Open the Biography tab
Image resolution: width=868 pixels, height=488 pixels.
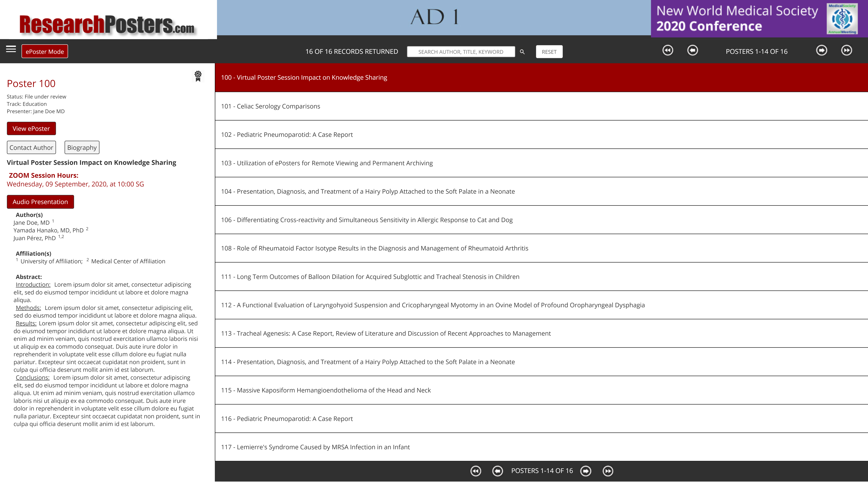coord(81,147)
